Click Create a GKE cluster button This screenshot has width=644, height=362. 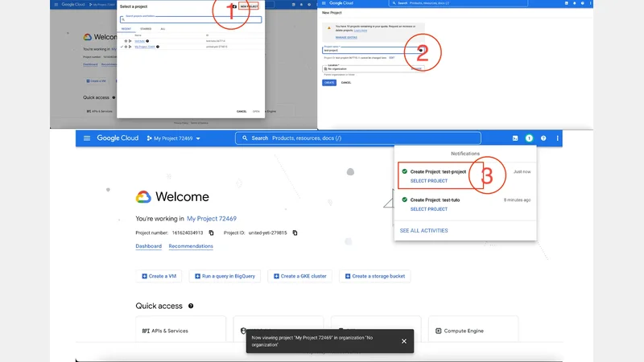(299, 276)
